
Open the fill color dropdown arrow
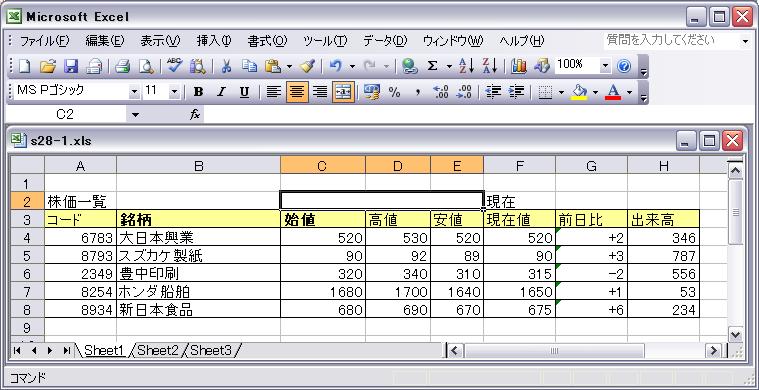(595, 92)
